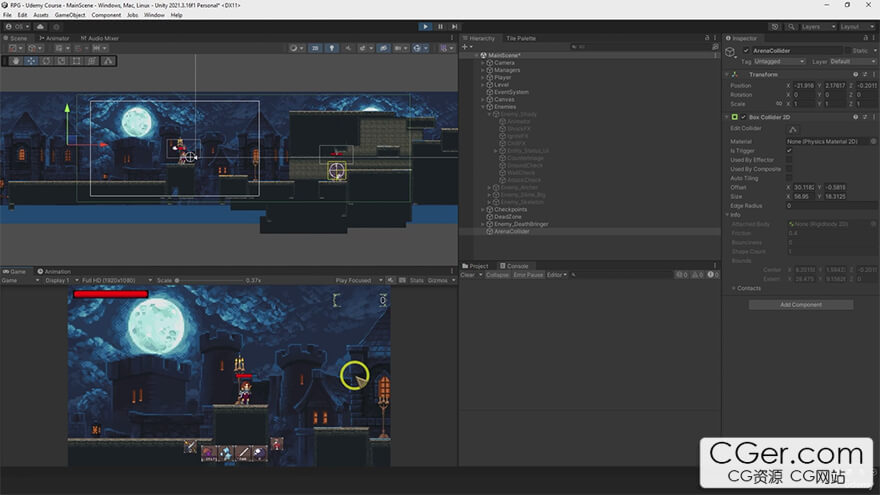Open the Layers dropdown
The width and height of the screenshot is (880, 495).
818,26
